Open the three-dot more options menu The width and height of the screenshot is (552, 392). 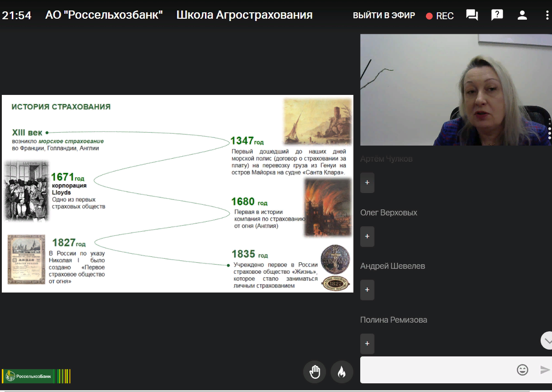547,15
